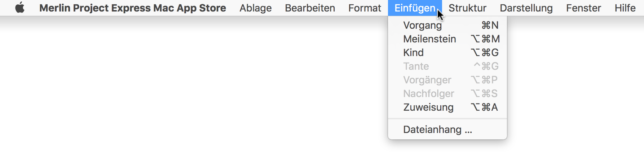
Task: Insert a new Vorgang
Action: tap(447, 25)
